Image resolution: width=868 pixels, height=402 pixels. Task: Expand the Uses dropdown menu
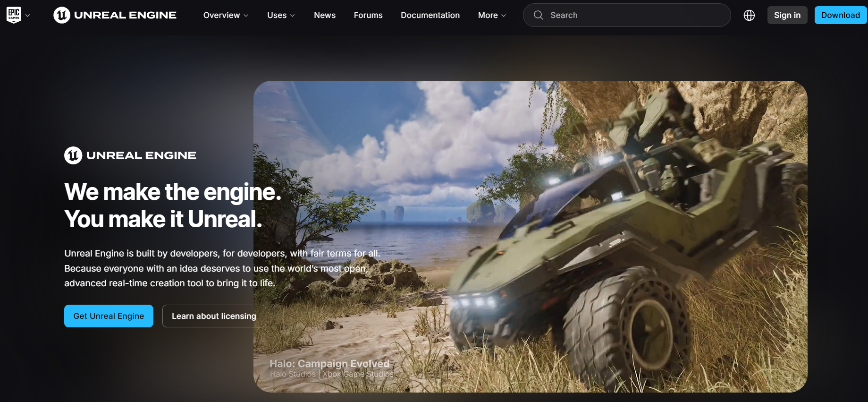281,15
